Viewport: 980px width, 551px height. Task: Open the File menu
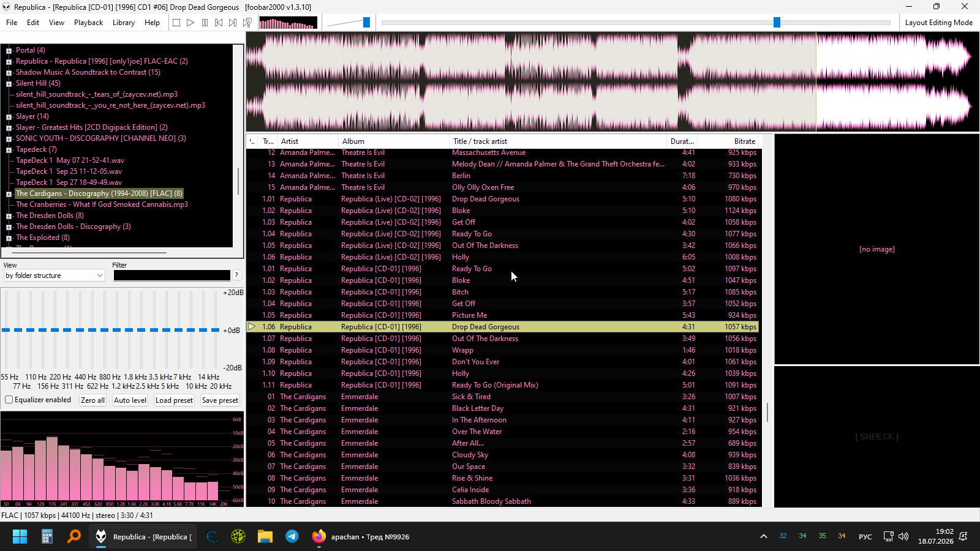(12, 23)
